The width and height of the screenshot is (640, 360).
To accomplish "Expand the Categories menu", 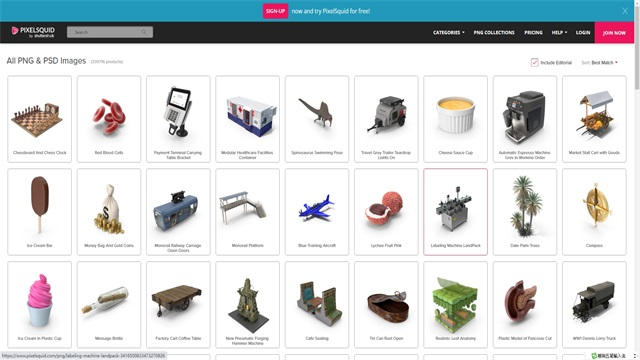I will tap(449, 32).
